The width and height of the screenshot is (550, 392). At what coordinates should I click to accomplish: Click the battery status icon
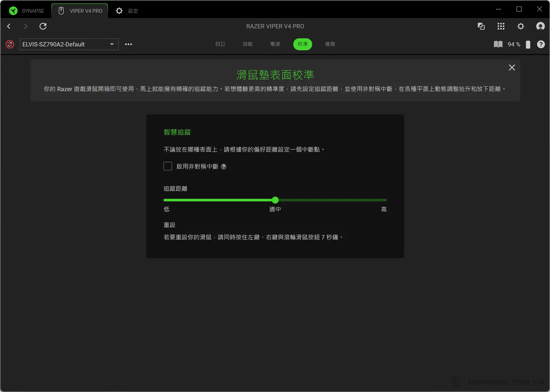(528, 44)
